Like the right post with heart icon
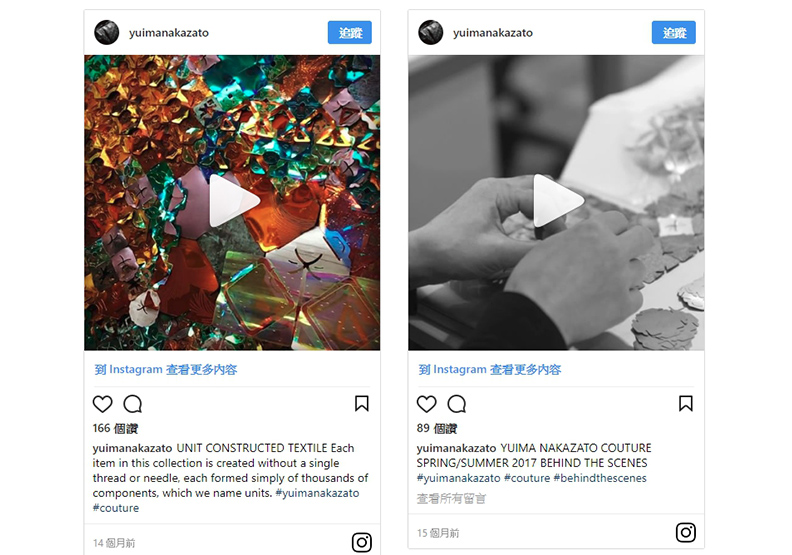The image size is (792, 555). [426, 404]
